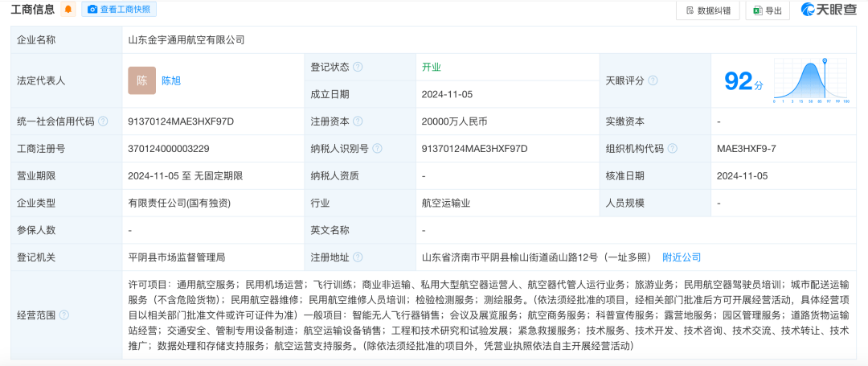
Task: Click company name 山东金宇通用航空有限公司
Action: [186, 39]
